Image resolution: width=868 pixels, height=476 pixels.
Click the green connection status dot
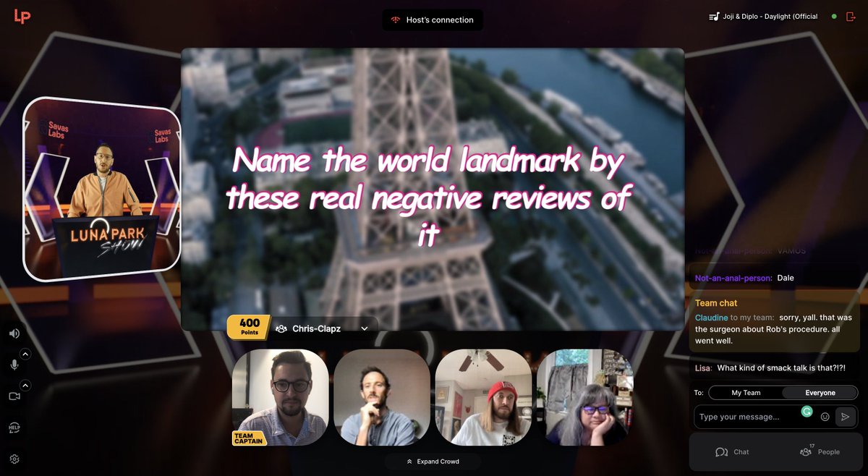(x=834, y=16)
